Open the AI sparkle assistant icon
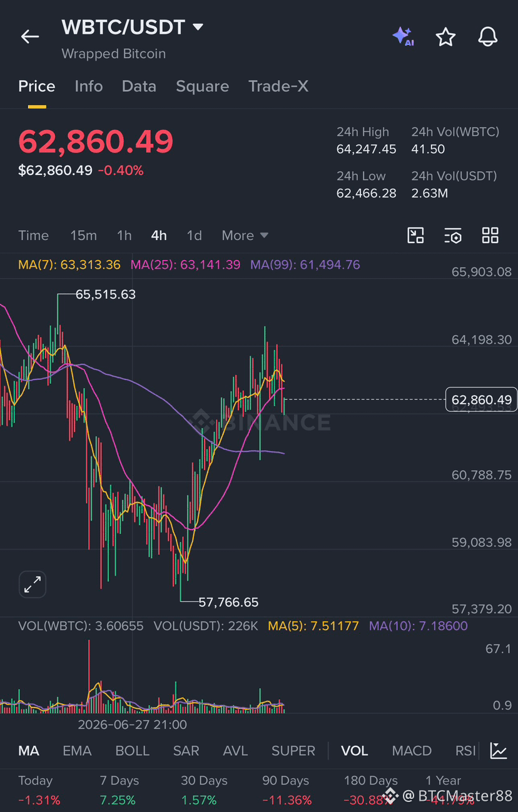518x812 pixels. 403,37
